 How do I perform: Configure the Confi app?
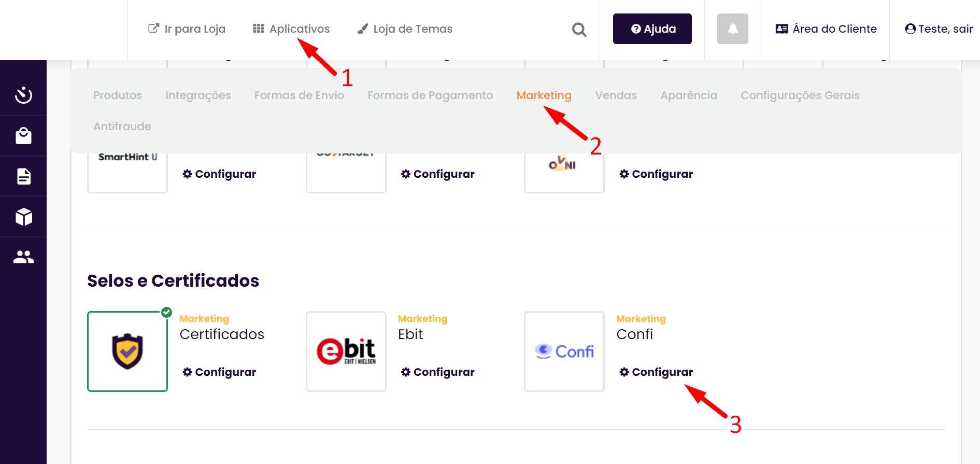(656, 372)
